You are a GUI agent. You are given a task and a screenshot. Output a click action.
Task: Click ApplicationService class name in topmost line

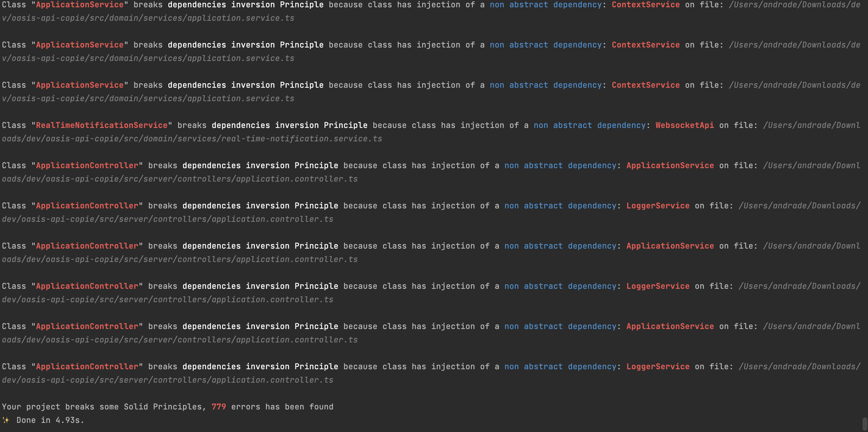pos(80,5)
